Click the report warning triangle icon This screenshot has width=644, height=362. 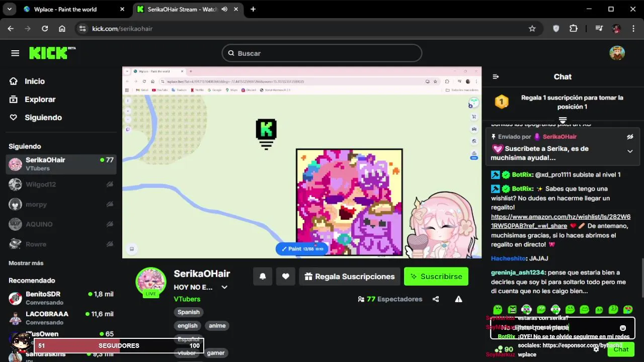(458, 299)
